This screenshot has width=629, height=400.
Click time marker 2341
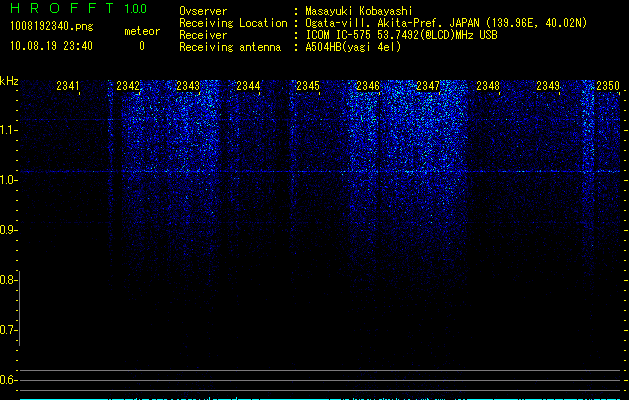(68, 86)
